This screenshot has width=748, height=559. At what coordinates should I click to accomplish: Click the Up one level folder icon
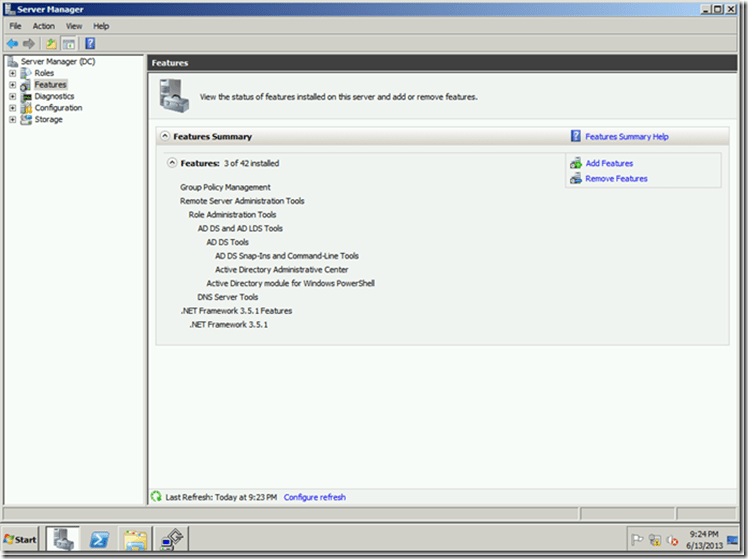51,44
